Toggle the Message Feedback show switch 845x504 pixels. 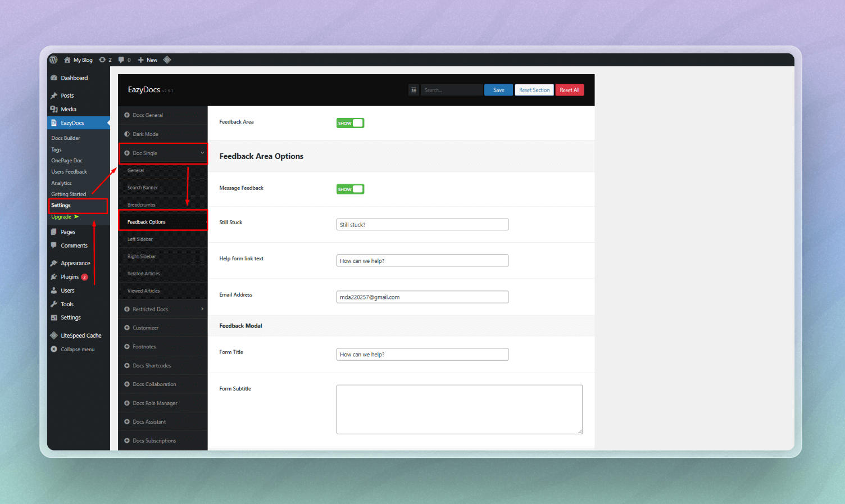350,189
